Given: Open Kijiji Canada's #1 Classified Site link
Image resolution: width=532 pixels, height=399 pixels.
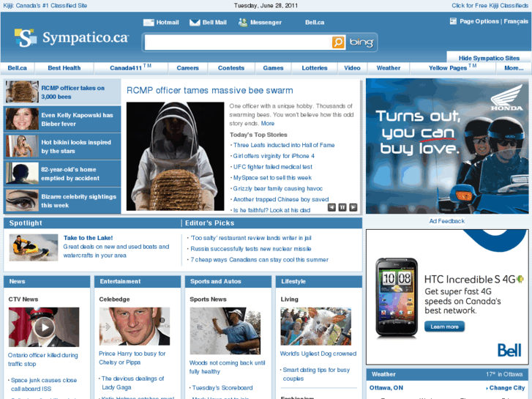Looking at the screenshot, I should [x=45, y=5].
